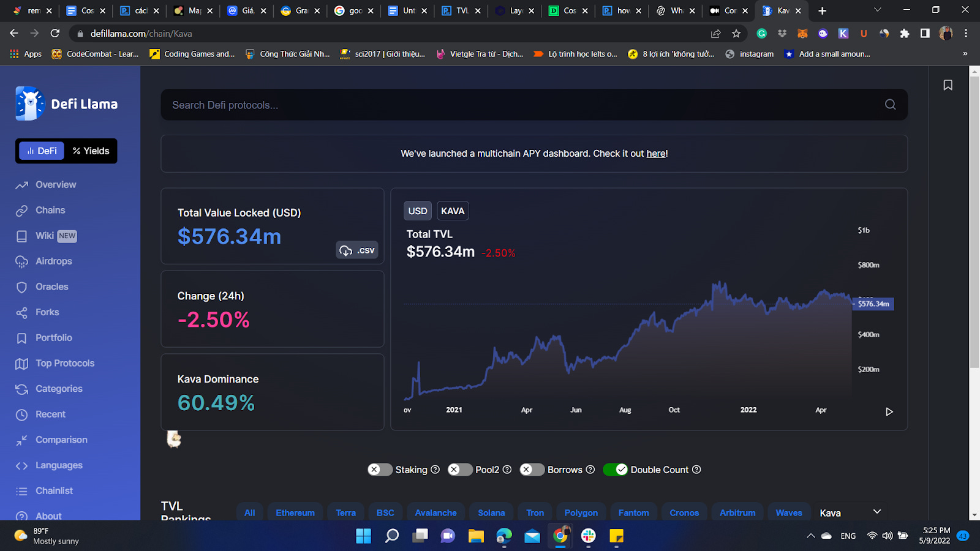
Task: Focus the Search Defi protocols field
Action: (534, 105)
